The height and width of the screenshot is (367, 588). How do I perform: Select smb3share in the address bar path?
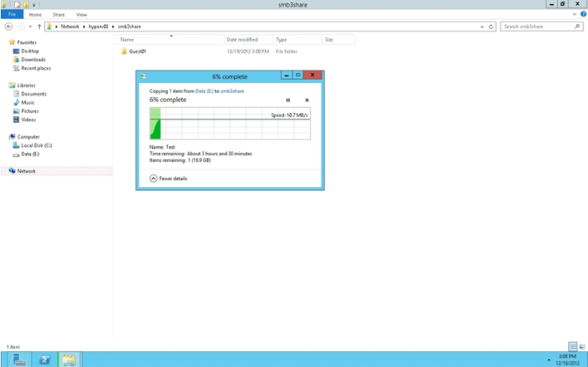click(129, 26)
